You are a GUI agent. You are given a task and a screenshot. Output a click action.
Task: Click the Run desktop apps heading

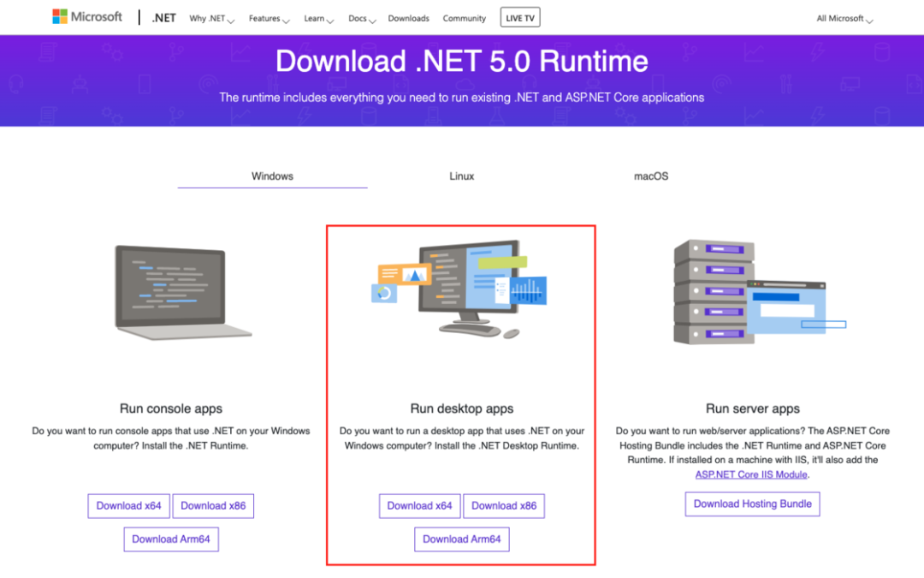point(461,408)
